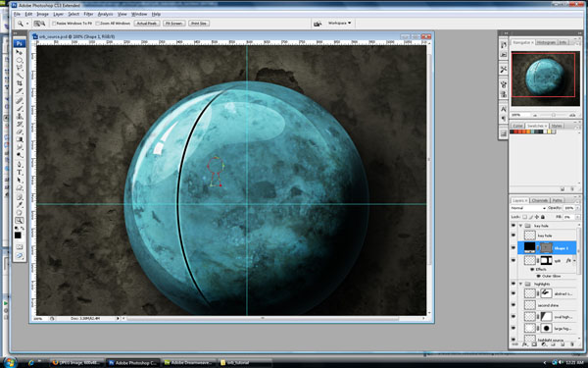Screen dimensions: 588x368
Task: Click the Windows Start orb
Action: coord(10,362)
